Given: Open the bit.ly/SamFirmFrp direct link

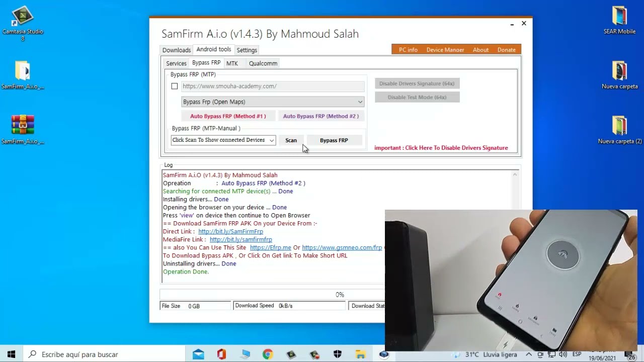Looking at the screenshot, I should point(230,232).
